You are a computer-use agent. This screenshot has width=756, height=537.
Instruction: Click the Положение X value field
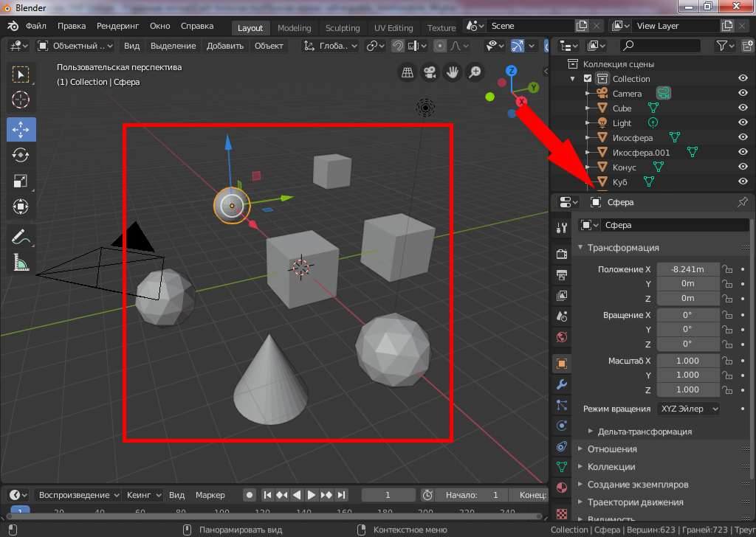click(x=687, y=269)
